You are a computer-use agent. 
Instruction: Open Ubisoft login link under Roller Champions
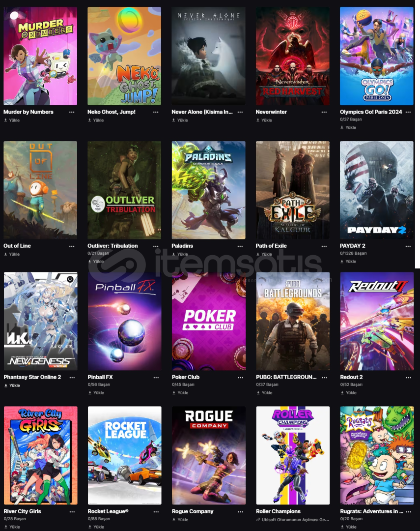pyautogui.click(x=292, y=520)
